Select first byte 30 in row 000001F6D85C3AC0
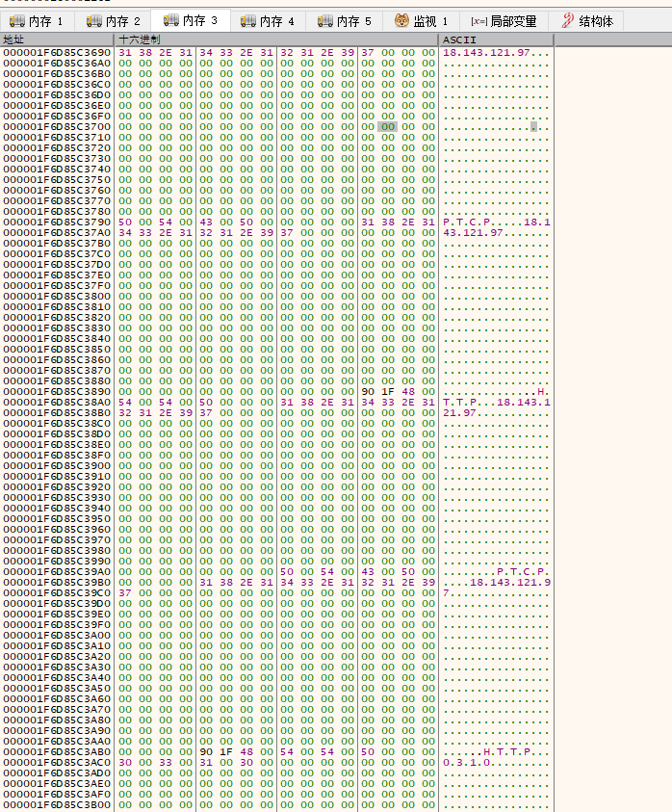The image size is (672, 812). (125, 763)
